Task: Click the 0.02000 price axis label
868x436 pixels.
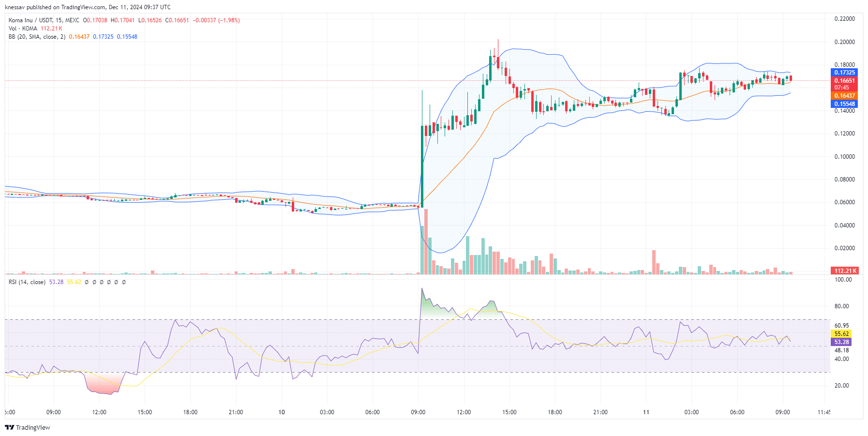Action: click(844, 248)
